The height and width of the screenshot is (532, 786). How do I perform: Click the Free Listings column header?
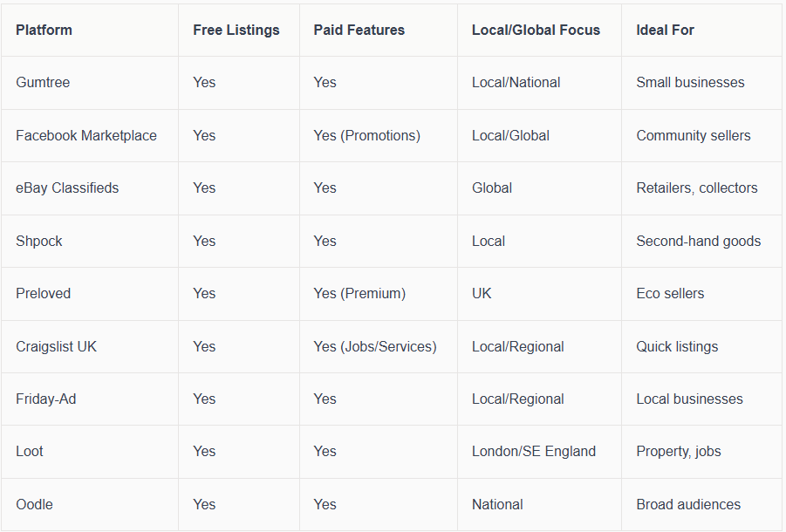pyautogui.click(x=236, y=30)
